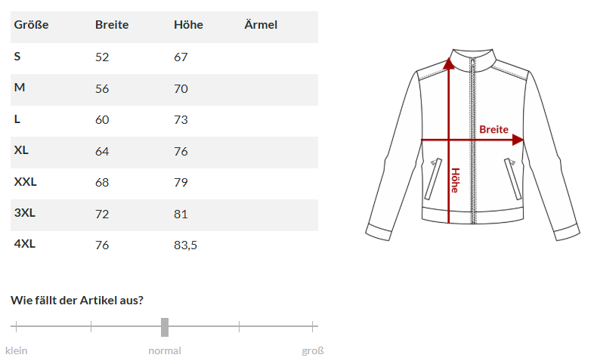
Task: Select the XL size row label
Action: [21, 150]
